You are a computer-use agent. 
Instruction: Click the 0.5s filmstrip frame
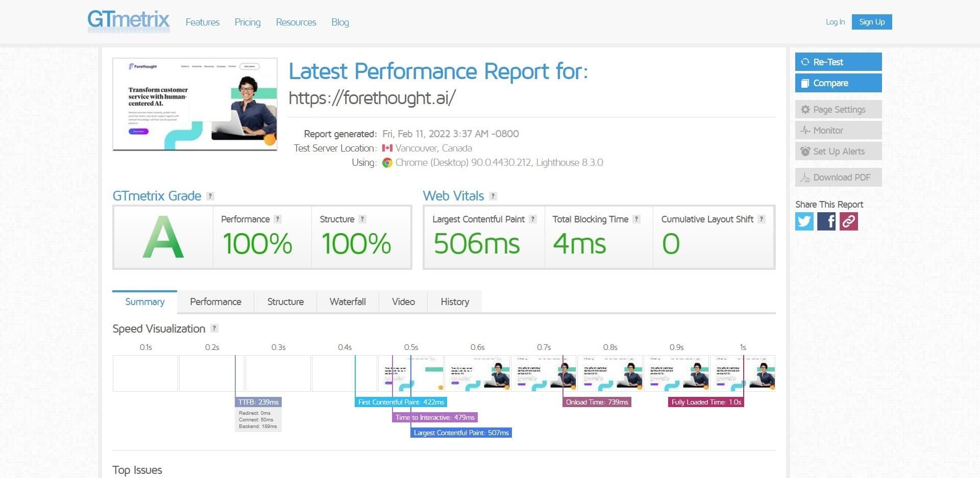pos(411,373)
